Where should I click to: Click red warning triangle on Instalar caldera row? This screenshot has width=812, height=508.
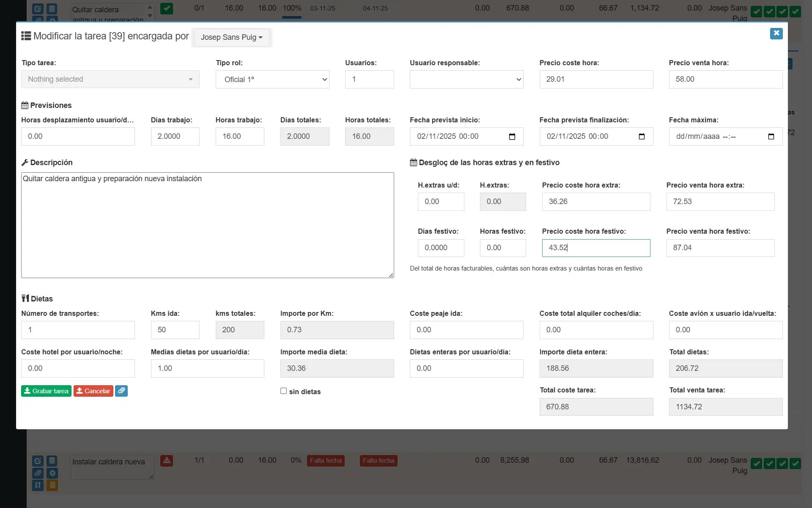tap(167, 461)
